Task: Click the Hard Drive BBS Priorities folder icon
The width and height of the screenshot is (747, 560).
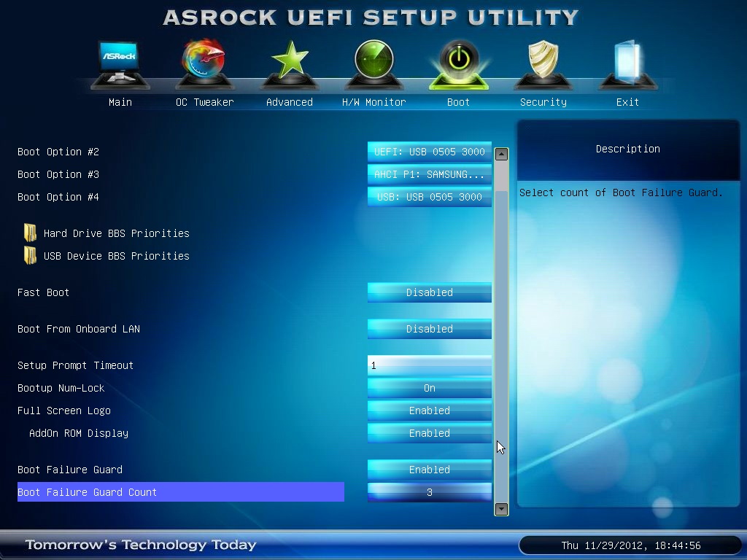Action: (x=30, y=233)
